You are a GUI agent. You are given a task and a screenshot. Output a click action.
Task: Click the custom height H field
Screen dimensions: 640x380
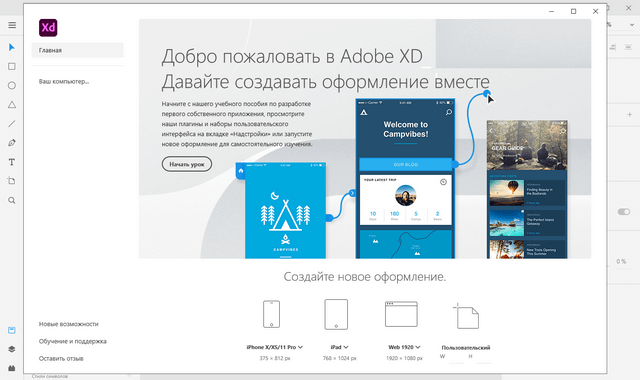484,358
